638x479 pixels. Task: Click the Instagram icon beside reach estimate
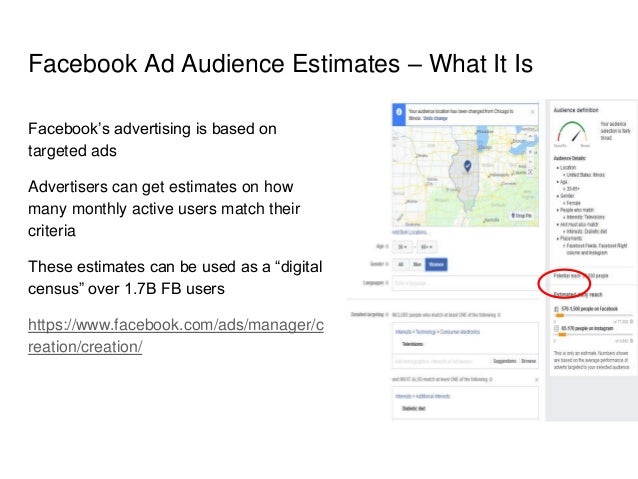tap(557, 328)
